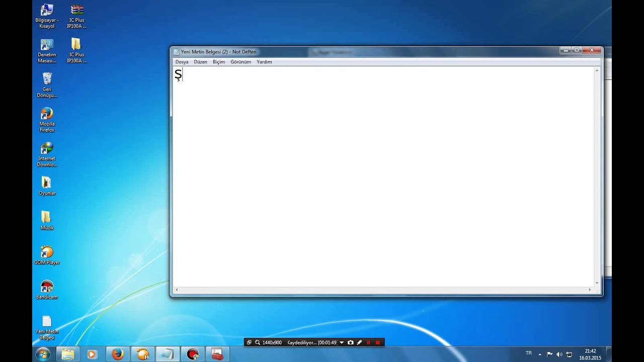Screen dimensions: 644x362
Task: Show hidden tray icons arrow
Action: click(x=540, y=354)
